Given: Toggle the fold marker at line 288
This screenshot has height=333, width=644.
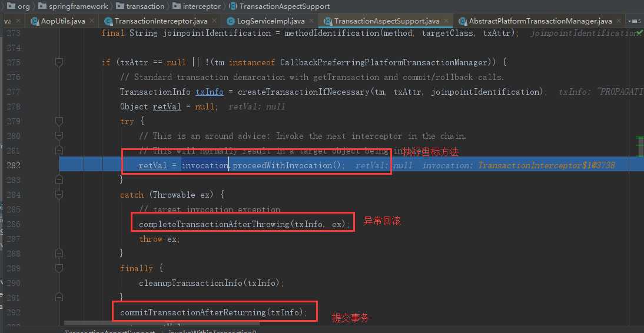Looking at the screenshot, I should coord(59,254).
